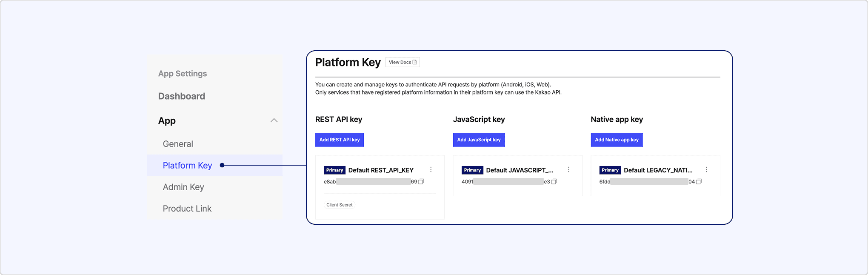Click the Add REST API key button
Image resolution: width=868 pixels, height=275 pixels.
[x=340, y=140]
